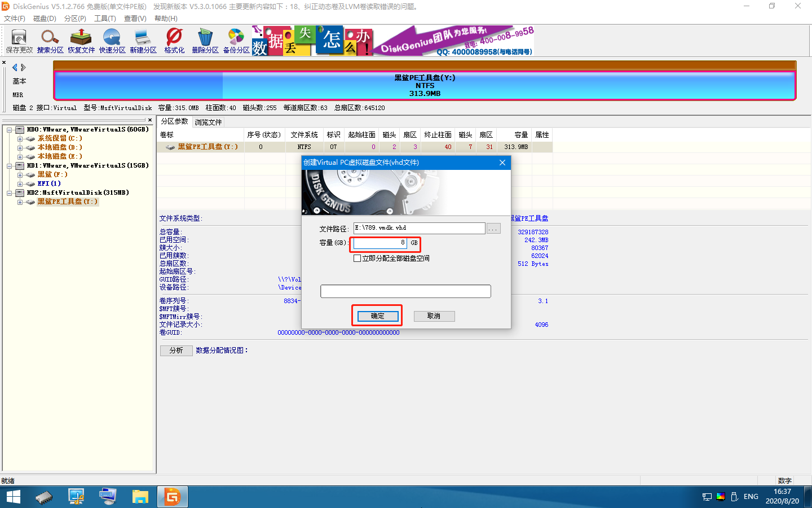Close the disk tree panel with x
The height and width of the screenshot is (508, 812).
click(150, 120)
